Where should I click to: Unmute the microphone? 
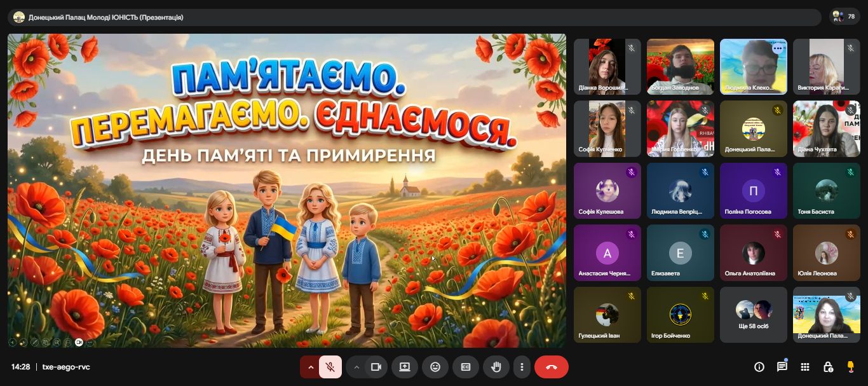[x=330, y=367]
